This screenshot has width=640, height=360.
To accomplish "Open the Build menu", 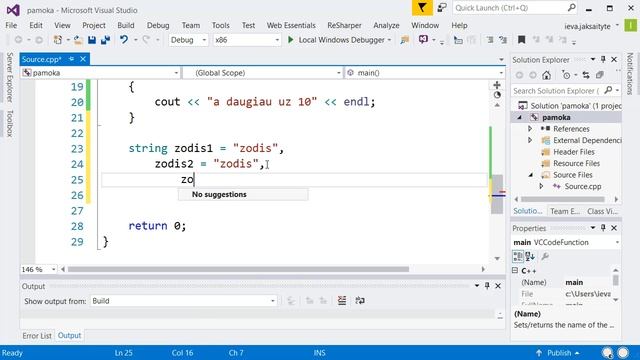I will point(126,25).
